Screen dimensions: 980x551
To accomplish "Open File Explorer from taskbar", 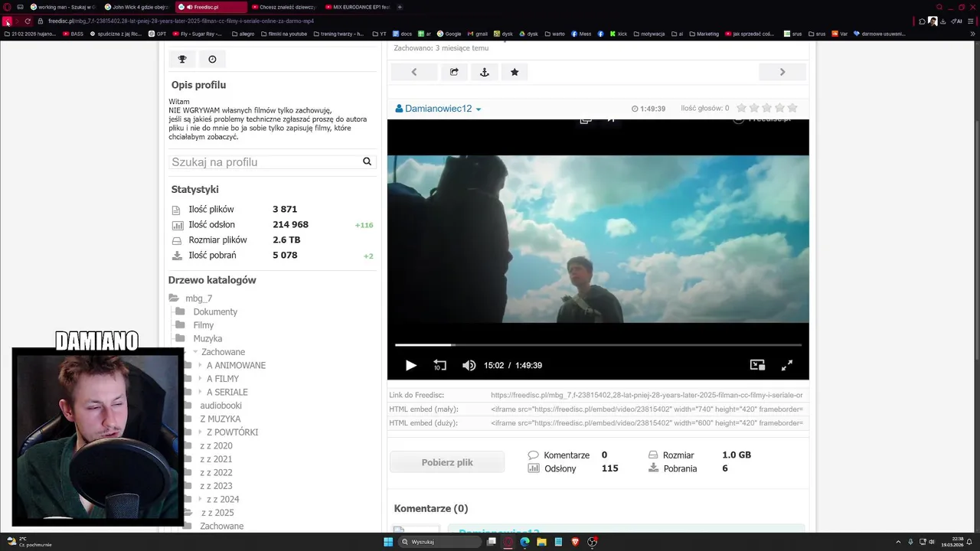I will tap(541, 542).
